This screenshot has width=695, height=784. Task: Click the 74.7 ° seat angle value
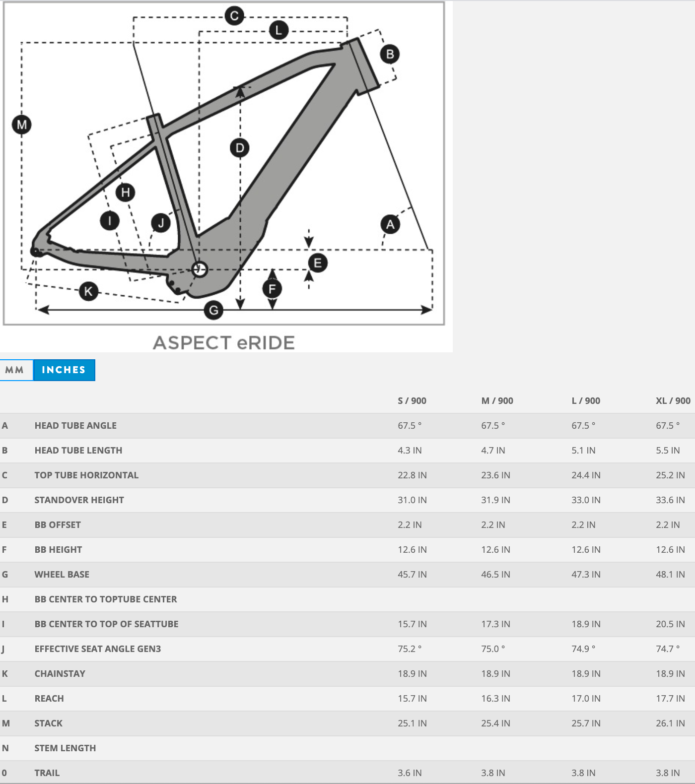click(668, 649)
